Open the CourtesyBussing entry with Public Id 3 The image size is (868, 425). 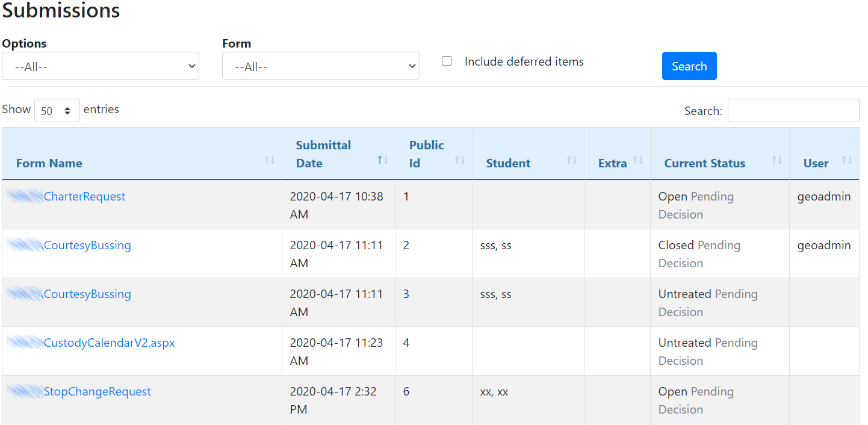87,294
